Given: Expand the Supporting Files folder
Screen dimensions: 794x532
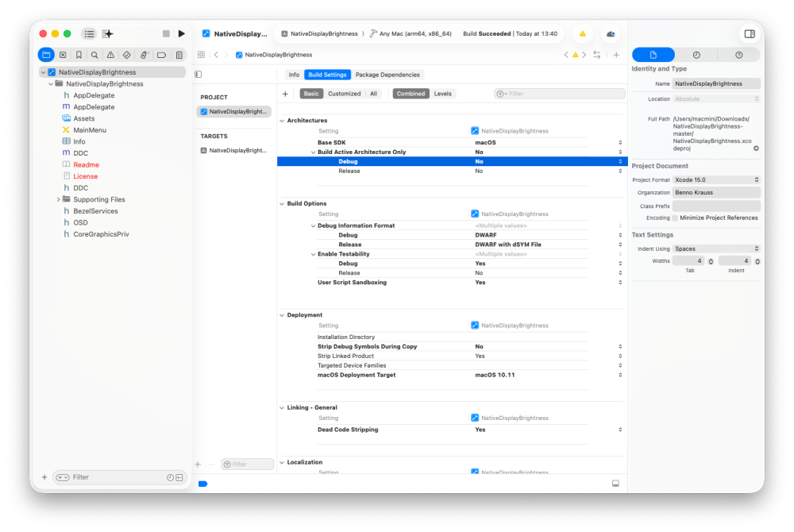Looking at the screenshot, I should 58,199.
